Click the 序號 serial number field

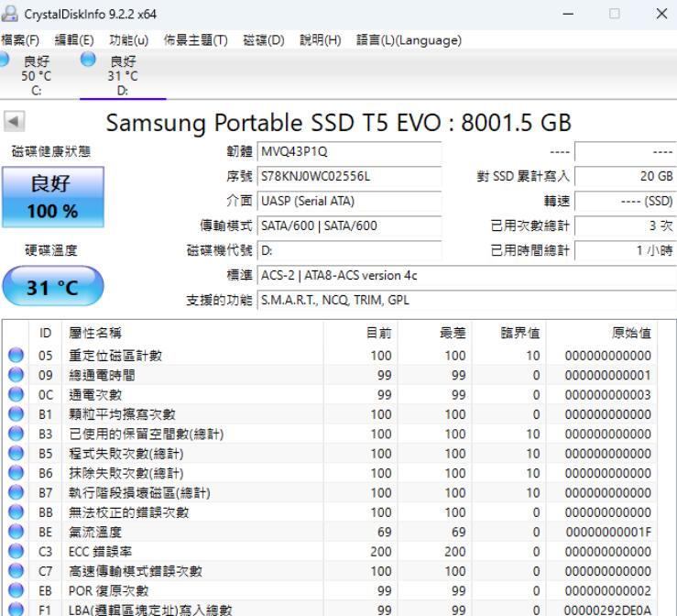tap(346, 176)
